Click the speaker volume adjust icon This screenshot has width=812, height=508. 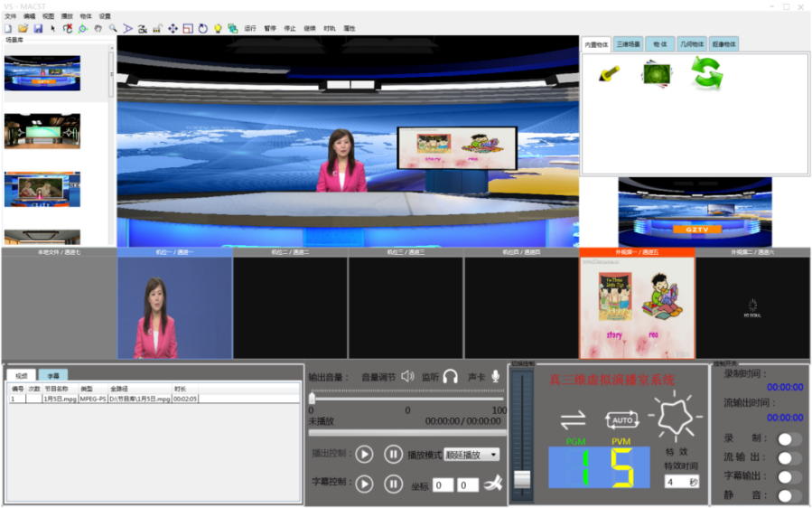[x=408, y=376]
